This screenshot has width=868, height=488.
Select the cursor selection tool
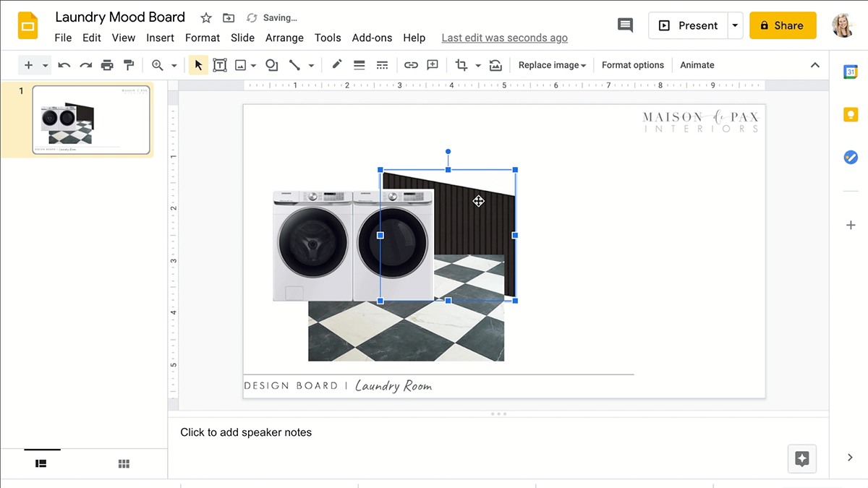(x=197, y=65)
